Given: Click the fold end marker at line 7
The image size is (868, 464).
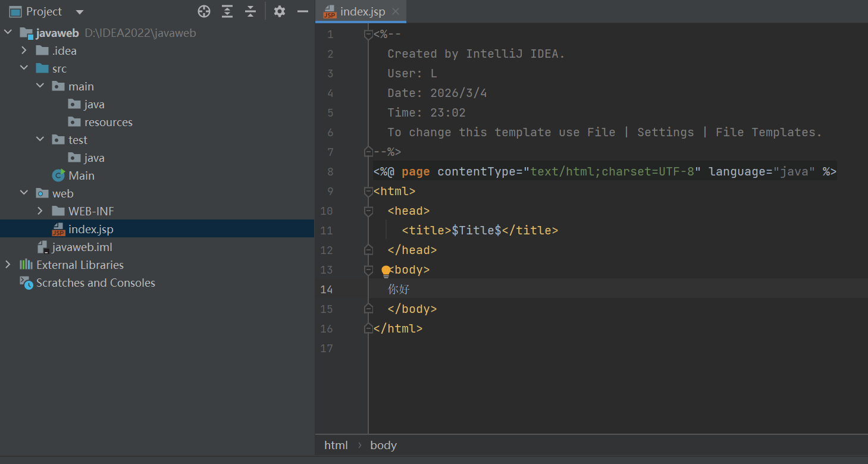Looking at the screenshot, I should (368, 152).
